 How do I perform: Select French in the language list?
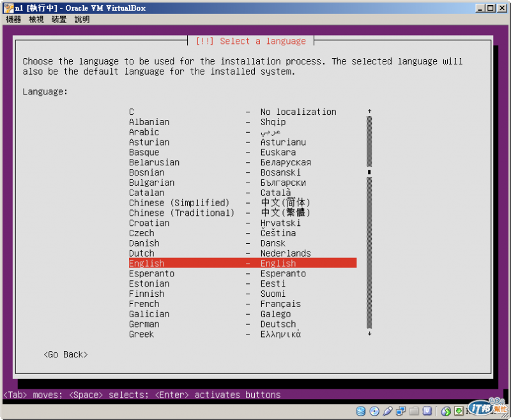coord(243,303)
